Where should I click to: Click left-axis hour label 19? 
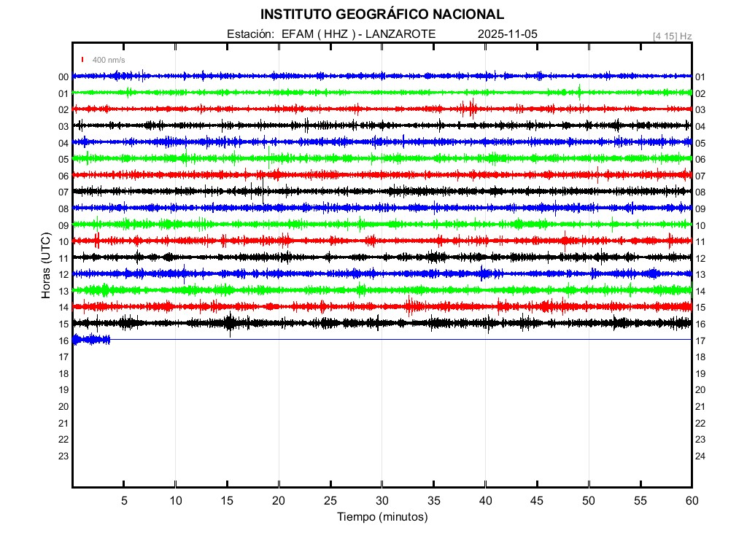[63, 390]
